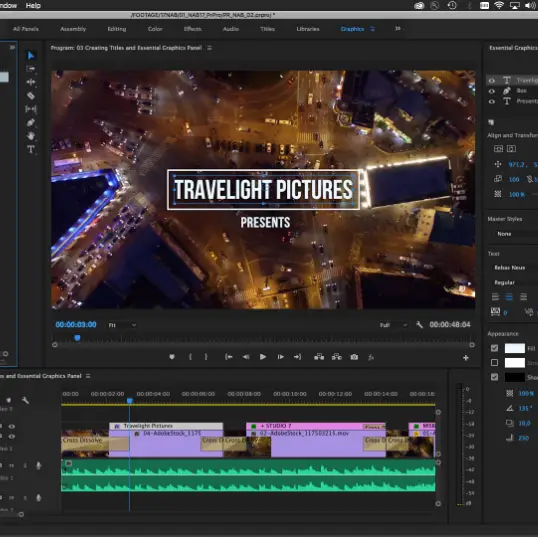
Task: Hide the Box shape layer
Action: click(x=492, y=91)
